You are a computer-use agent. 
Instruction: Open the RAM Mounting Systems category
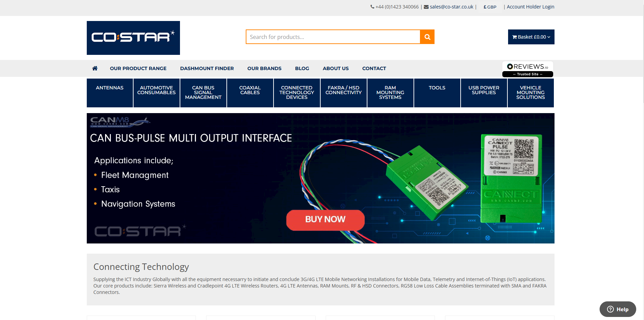tap(390, 92)
